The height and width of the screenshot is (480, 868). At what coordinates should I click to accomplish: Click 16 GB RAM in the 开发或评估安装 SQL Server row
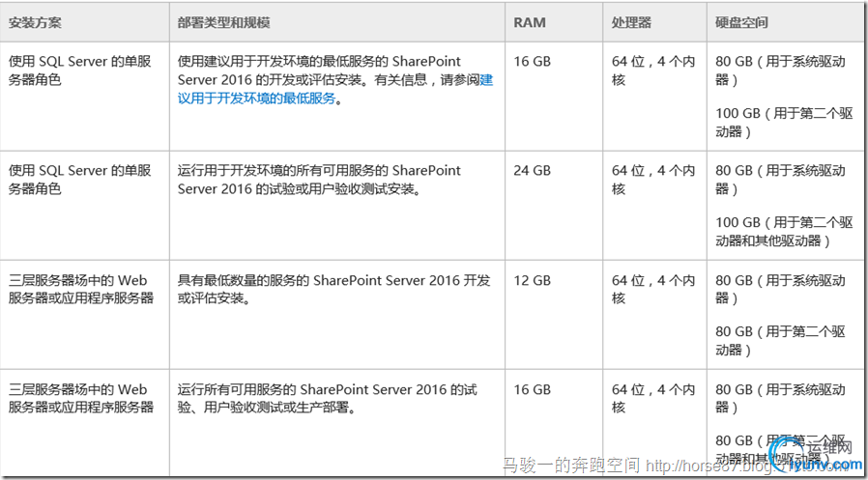[x=532, y=62]
